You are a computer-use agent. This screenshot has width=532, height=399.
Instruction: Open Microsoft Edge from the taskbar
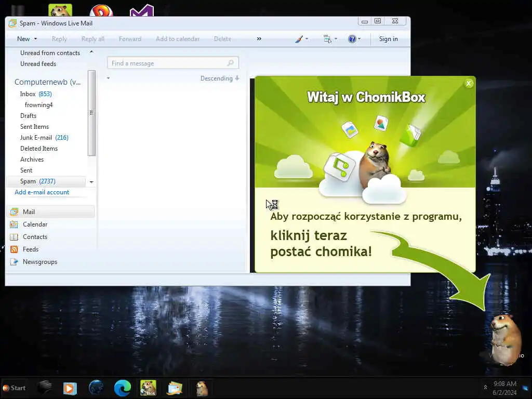[x=123, y=388]
